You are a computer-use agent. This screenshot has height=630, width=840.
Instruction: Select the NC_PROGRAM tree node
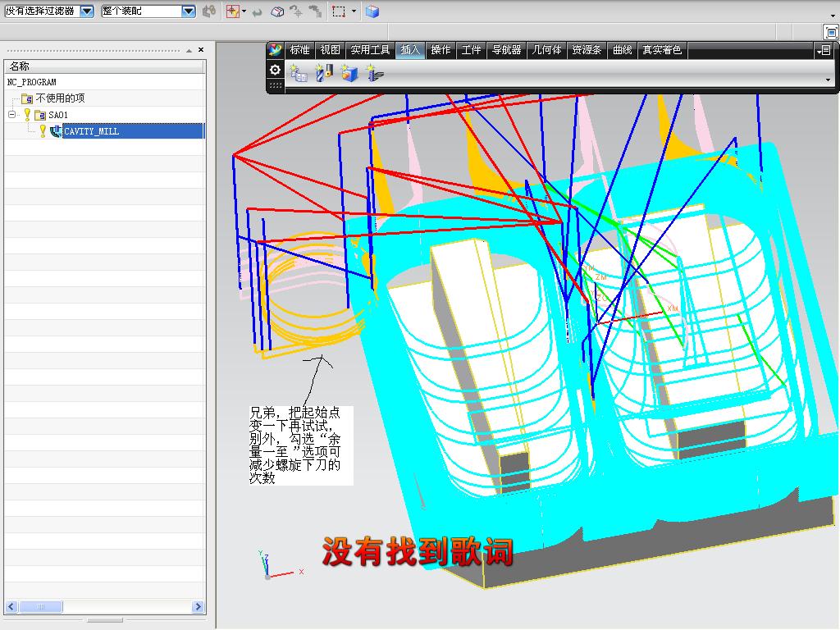(x=32, y=82)
